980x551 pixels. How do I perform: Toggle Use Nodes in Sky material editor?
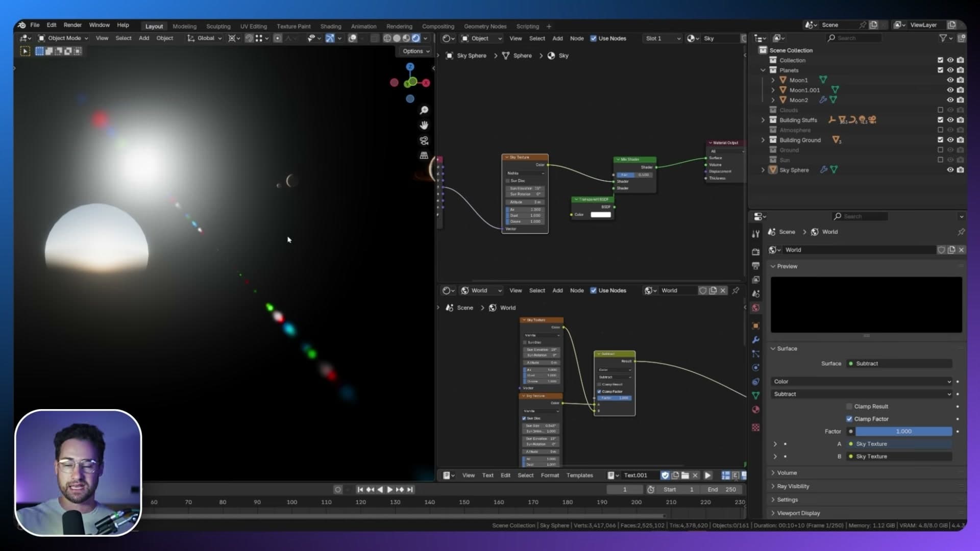tap(594, 38)
